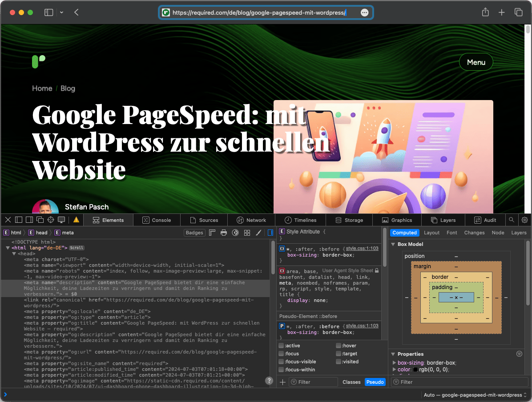532x402 pixels.
Task: Open the print styles preview icon
Action: (x=224, y=233)
